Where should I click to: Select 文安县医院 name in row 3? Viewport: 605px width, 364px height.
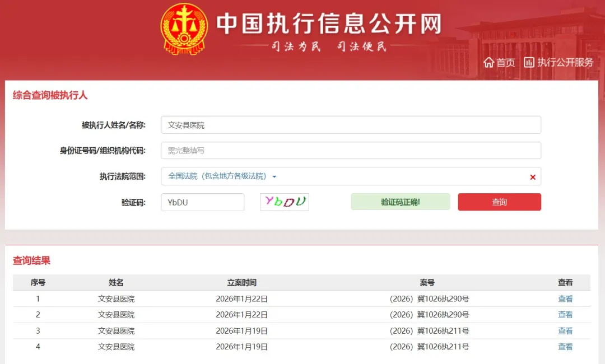116,331
